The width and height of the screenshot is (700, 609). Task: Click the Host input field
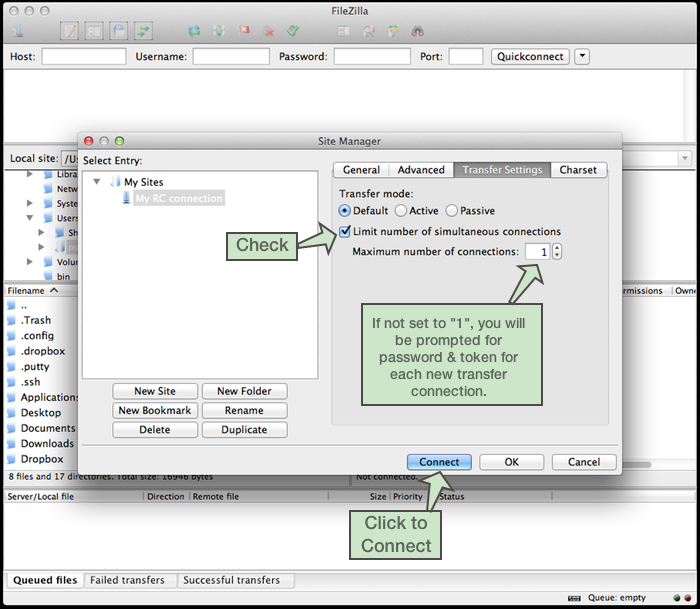(84, 57)
